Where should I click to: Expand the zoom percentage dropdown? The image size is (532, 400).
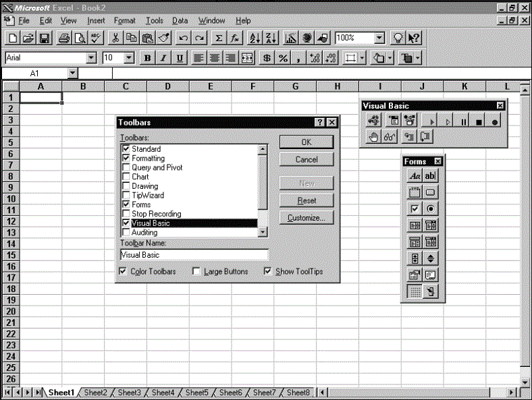tap(380, 38)
